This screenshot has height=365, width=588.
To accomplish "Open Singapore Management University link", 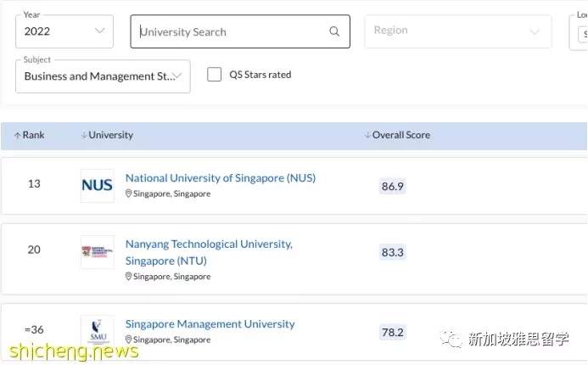I will coord(210,323).
